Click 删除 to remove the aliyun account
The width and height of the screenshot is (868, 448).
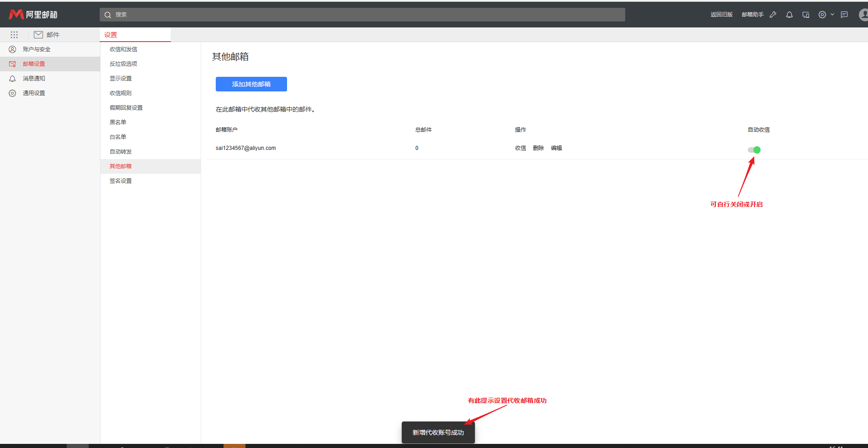click(x=538, y=148)
